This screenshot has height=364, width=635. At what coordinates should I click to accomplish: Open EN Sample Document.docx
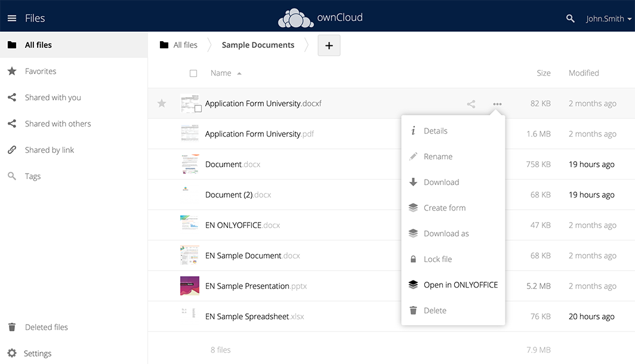point(252,255)
